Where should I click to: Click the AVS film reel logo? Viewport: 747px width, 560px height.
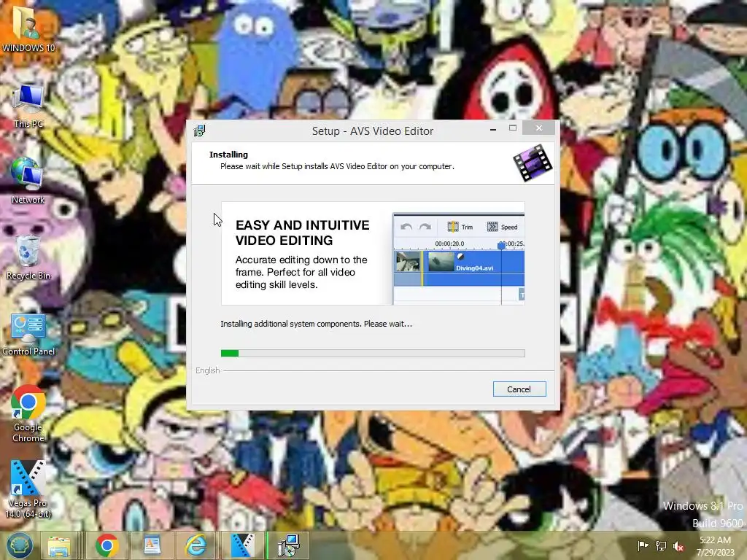533,163
